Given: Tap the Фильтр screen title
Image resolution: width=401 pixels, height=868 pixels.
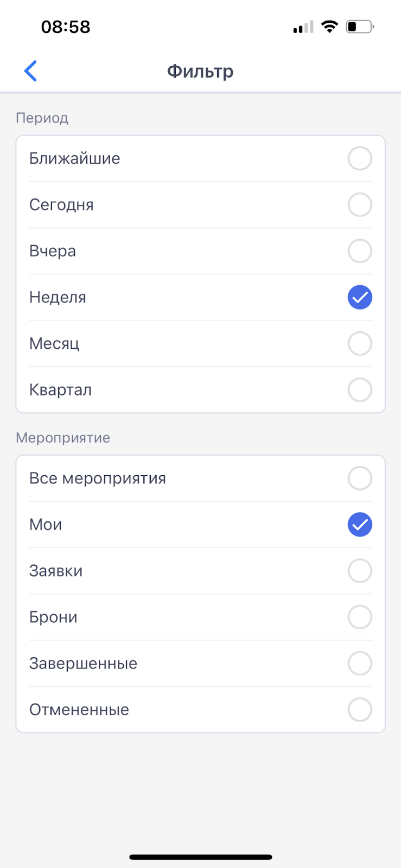Looking at the screenshot, I should (x=200, y=71).
